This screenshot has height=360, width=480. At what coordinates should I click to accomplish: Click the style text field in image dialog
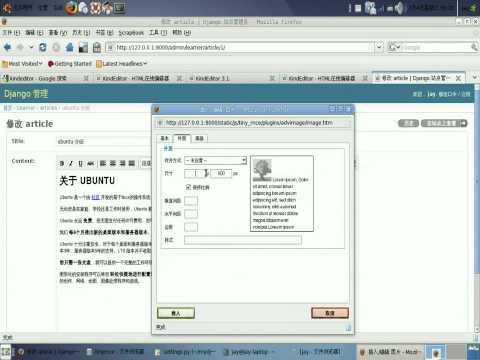(243, 240)
